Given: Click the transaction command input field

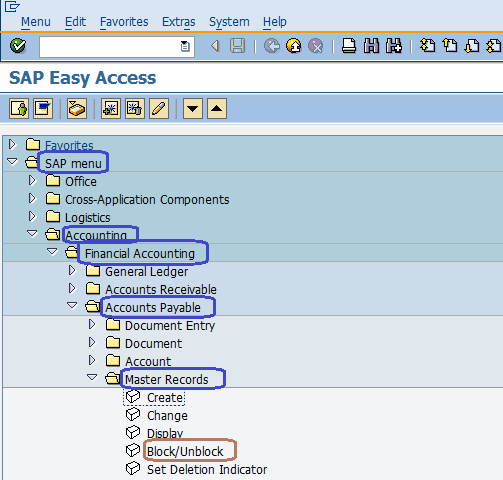Looking at the screenshot, I should click(x=109, y=47).
